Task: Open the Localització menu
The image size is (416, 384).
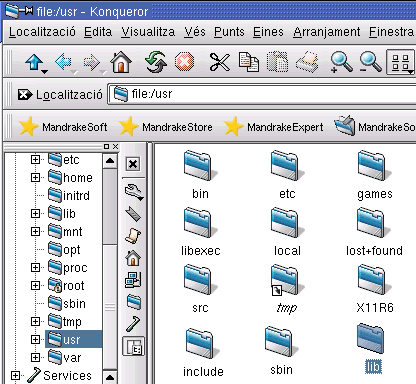Action: coord(42,32)
